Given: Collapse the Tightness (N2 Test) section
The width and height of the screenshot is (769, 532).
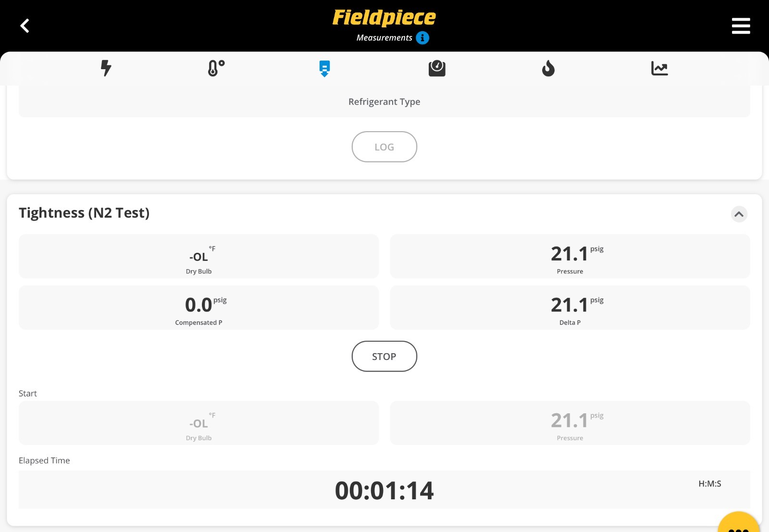Looking at the screenshot, I should [739, 214].
